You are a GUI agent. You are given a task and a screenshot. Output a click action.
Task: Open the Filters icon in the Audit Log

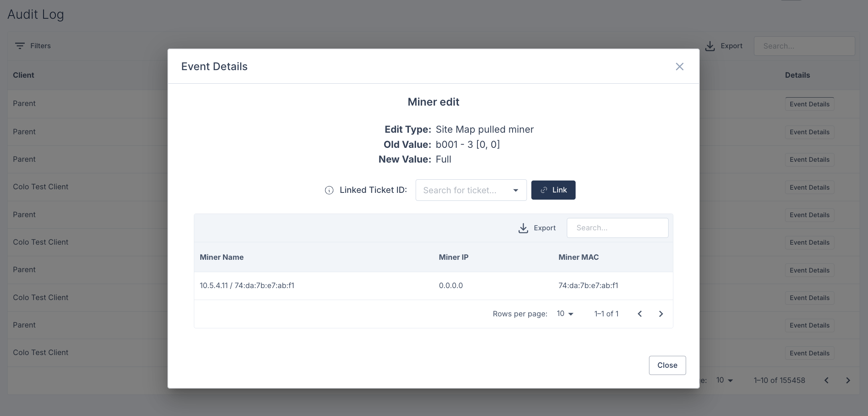tap(20, 46)
